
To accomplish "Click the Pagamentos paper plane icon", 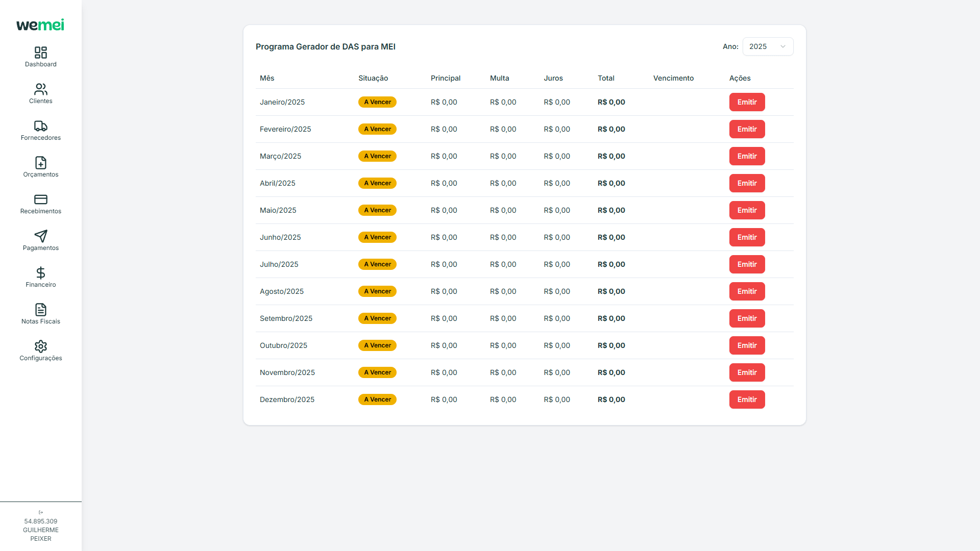I will [x=41, y=236].
